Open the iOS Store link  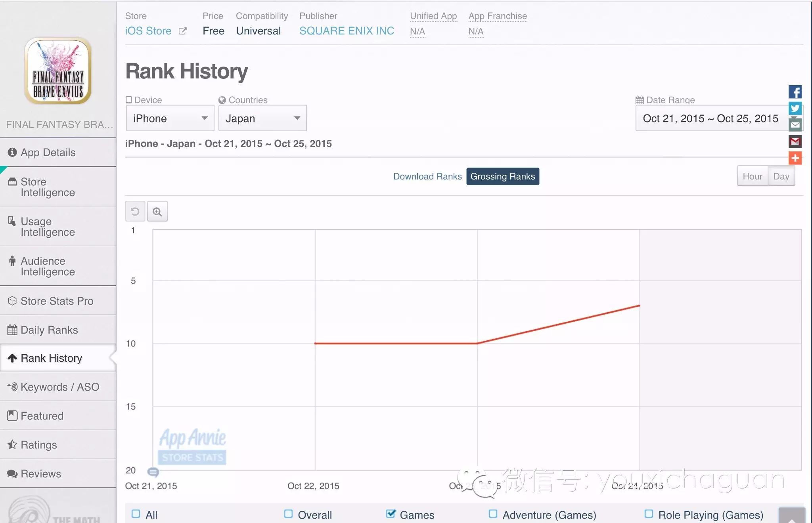tap(148, 31)
